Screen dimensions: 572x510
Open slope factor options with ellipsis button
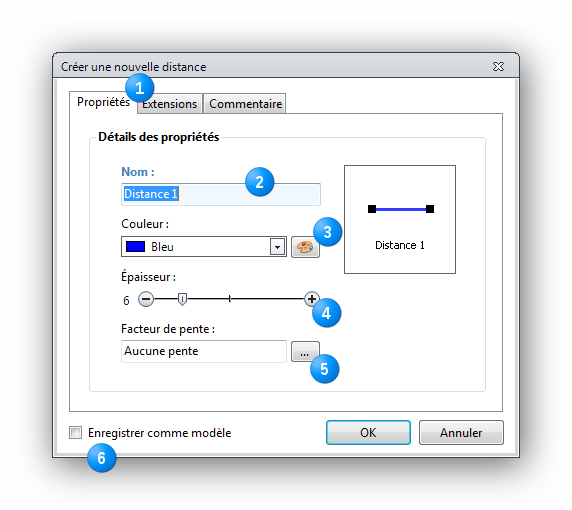(x=305, y=352)
